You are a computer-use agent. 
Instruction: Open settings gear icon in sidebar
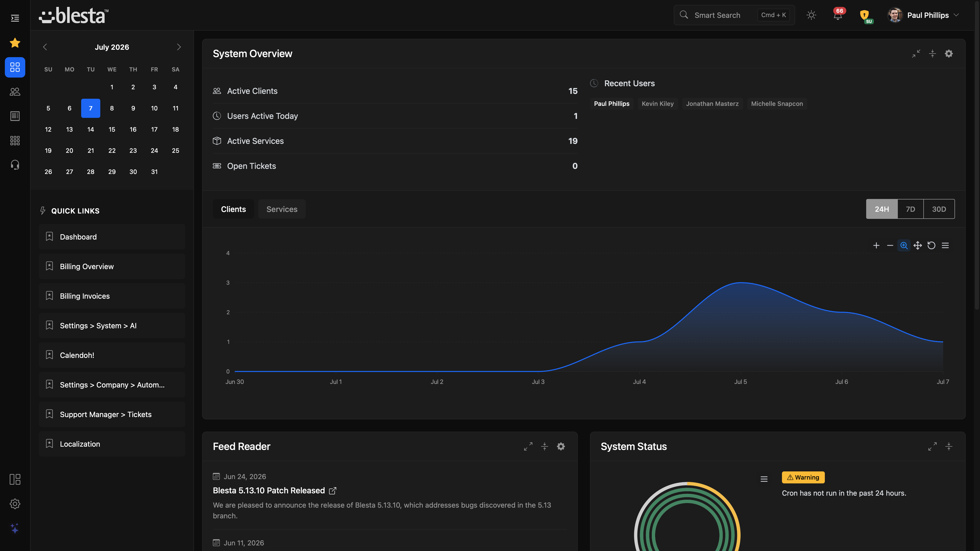[15, 504]
